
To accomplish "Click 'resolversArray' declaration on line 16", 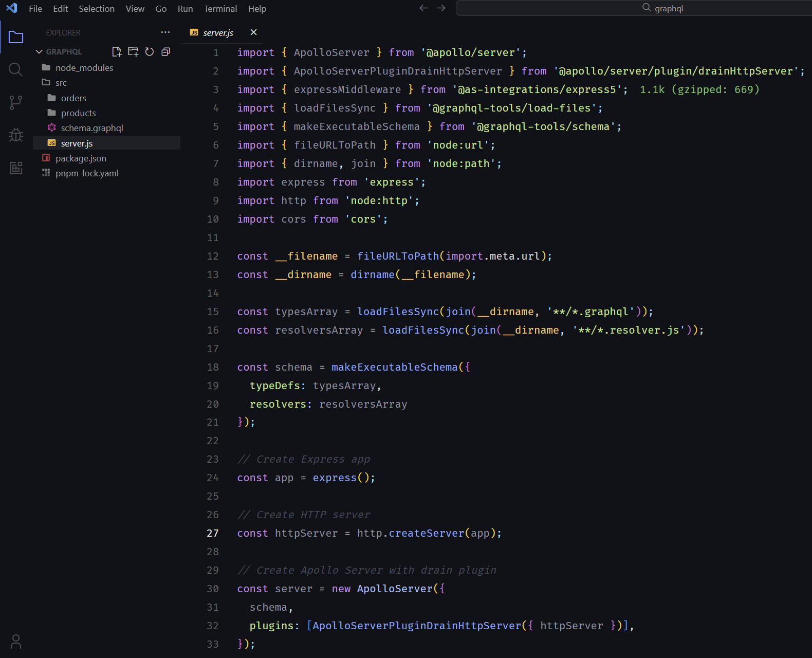I will pos(319,330).
